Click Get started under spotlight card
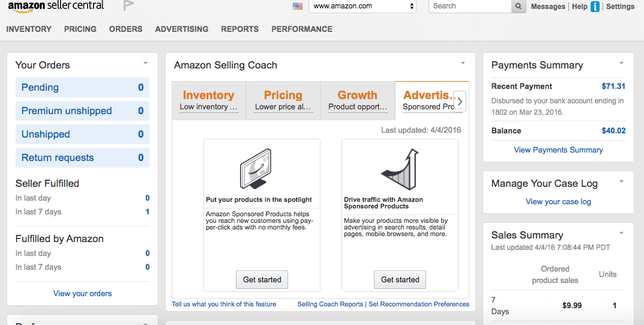This screenshot has height=325, width=644. click(x=262, y=279)
